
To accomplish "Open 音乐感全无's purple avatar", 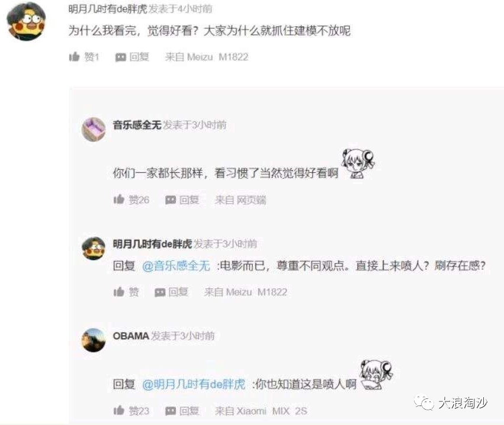I will pyautogui.click(x=94, y=129).
